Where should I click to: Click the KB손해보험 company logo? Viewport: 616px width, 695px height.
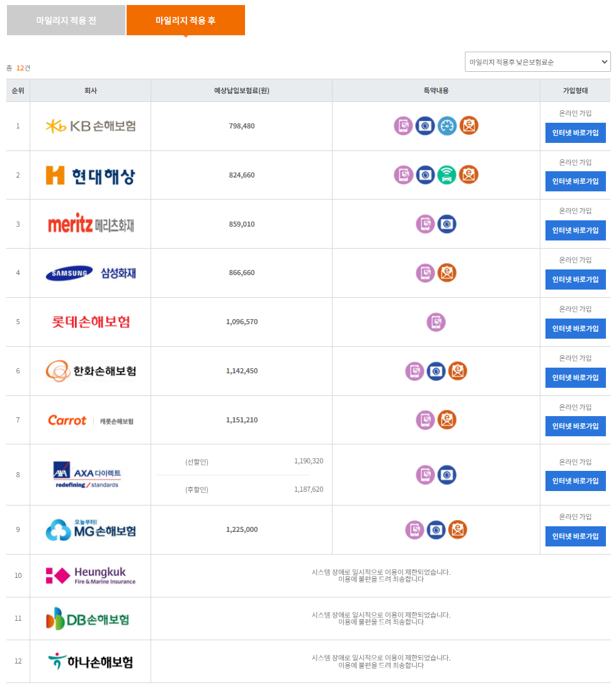(x=91, y=127)
